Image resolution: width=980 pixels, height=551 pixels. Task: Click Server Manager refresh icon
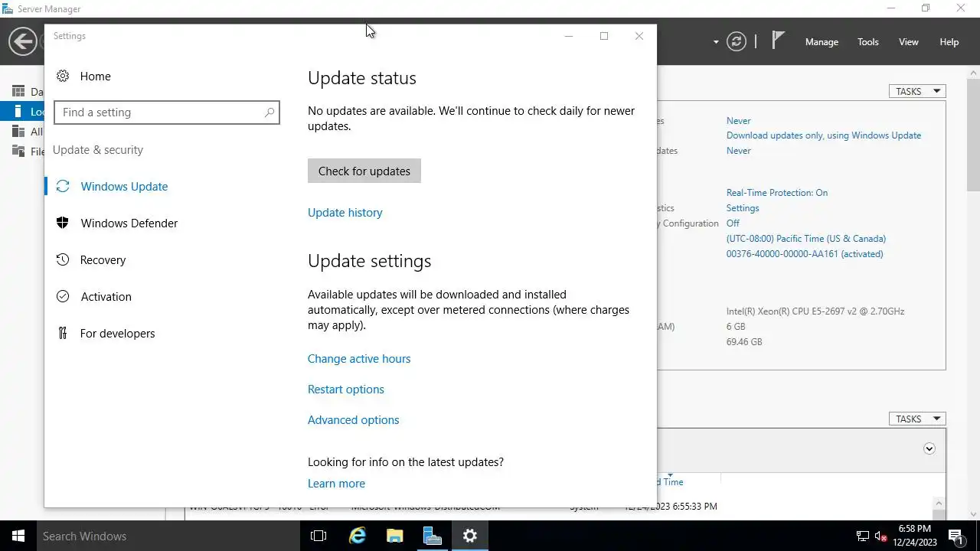[x=737, y=41]
